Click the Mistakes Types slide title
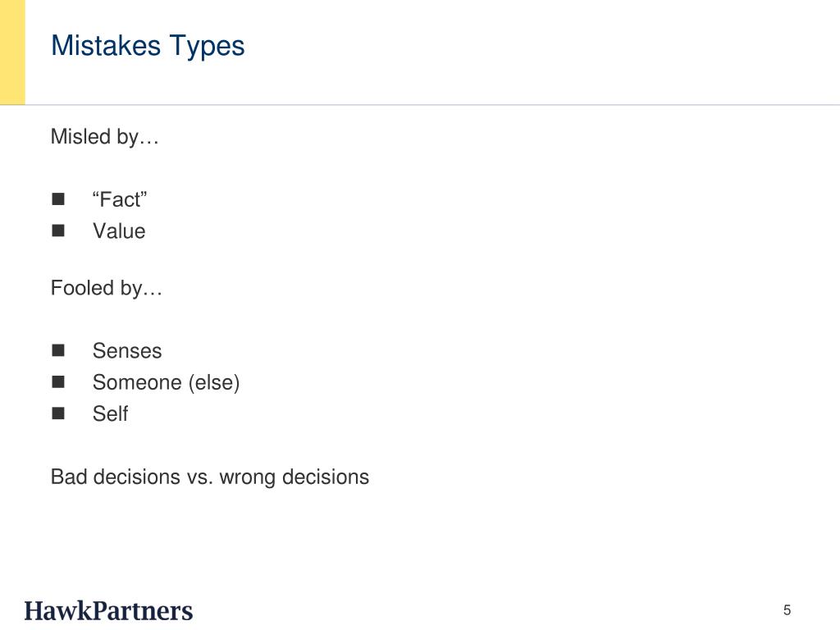The image size is (840, 630). (x=148, y=46)
